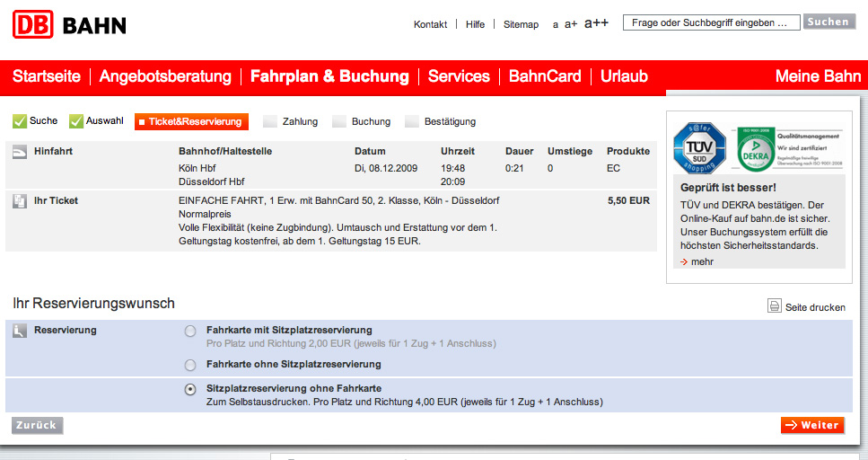Click the Hilfe link
Image resolution: width=868 pixels, height=460 pixels.
click(475, 24)
